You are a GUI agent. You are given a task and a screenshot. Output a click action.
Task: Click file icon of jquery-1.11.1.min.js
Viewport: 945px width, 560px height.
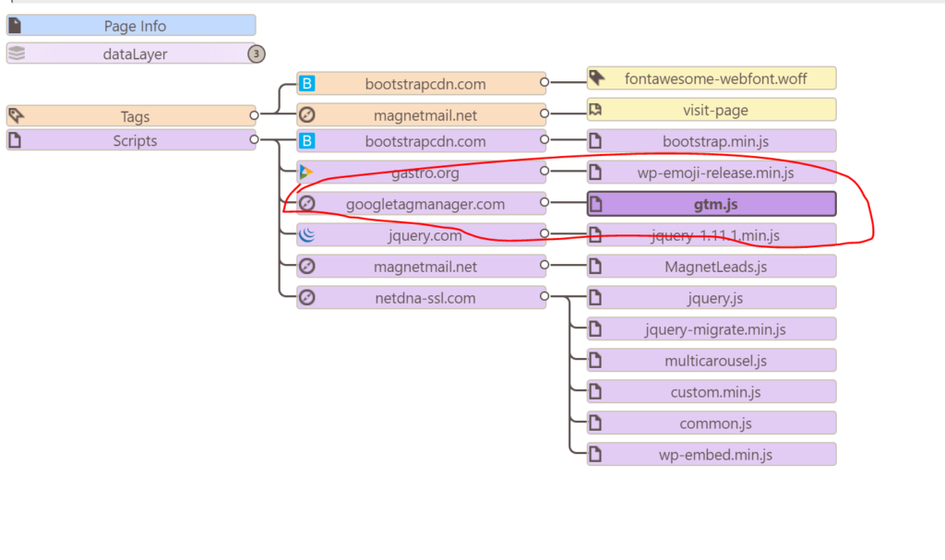click(x=595, y=235)
